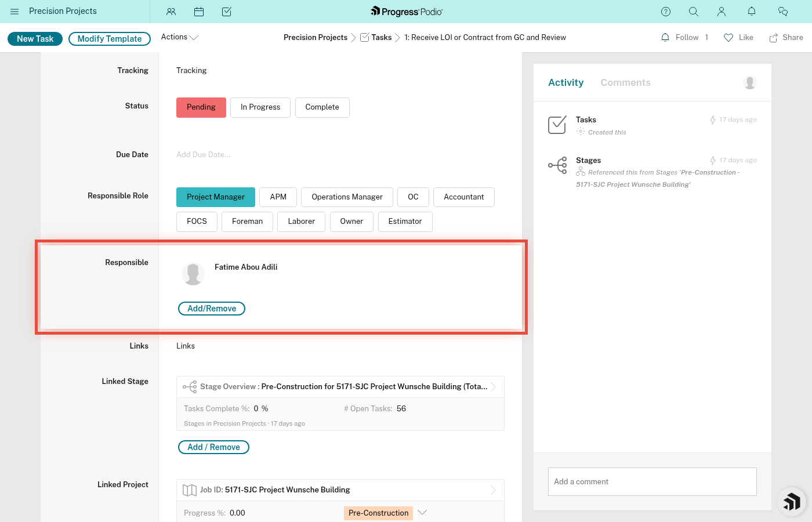Expand the Actions dropdown
This screenshot has width=812, height=522.
click(x=179, y=37)
